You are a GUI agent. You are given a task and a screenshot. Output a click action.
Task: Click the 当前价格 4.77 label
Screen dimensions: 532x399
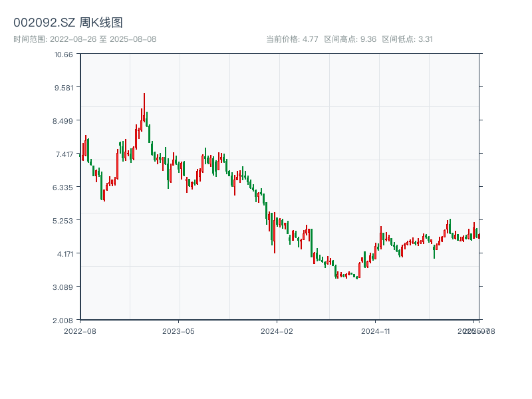pos(292,39)
